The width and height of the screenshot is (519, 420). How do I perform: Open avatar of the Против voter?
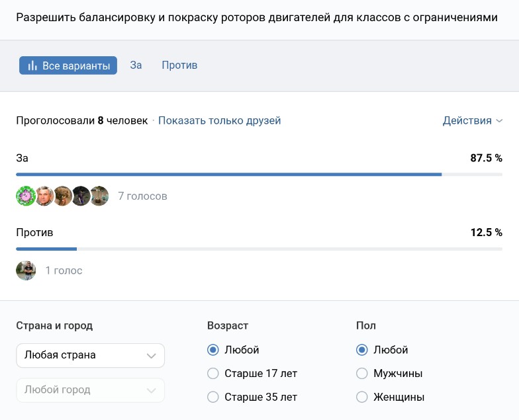tap(25, 271)
